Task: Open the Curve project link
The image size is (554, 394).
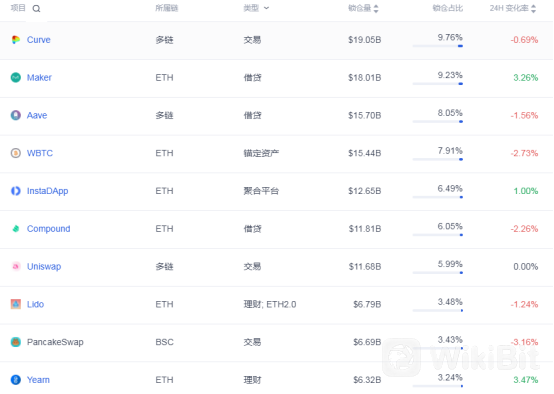Action: [39, 40]
